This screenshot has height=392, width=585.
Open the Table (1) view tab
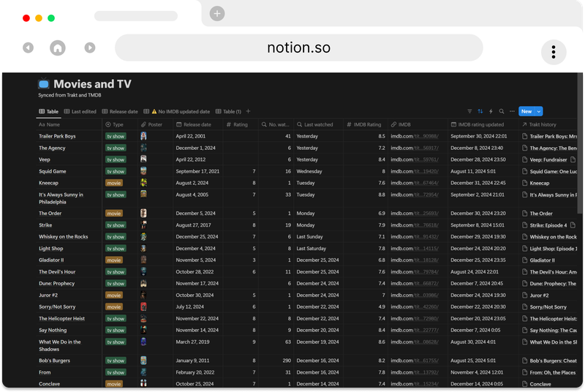click(x=228, y=111)
